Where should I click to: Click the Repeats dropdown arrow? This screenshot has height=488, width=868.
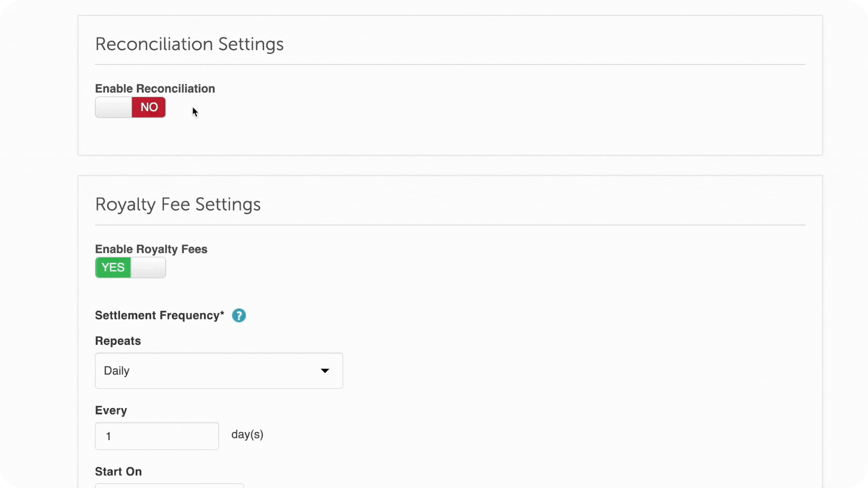[325, 371]
